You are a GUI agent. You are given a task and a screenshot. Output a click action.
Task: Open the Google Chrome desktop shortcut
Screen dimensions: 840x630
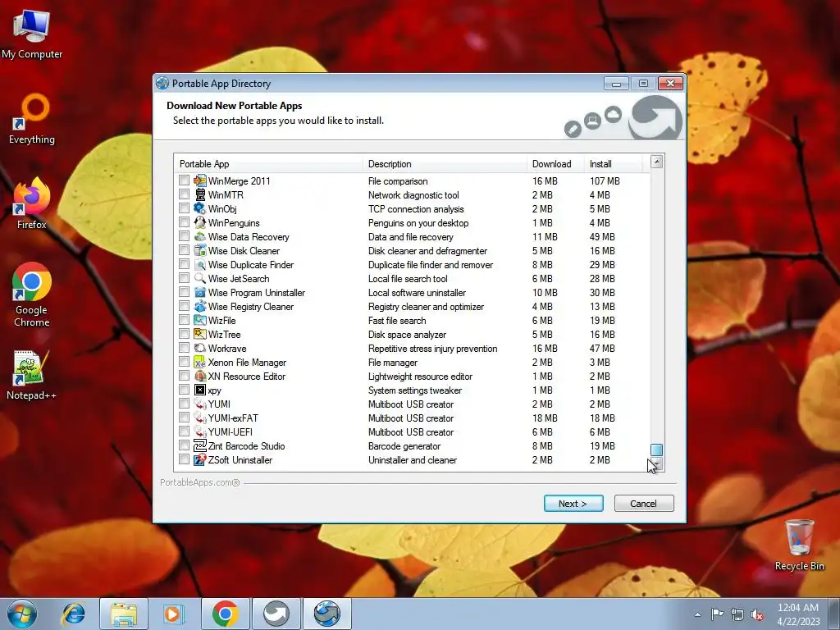[x=32, y=294]
